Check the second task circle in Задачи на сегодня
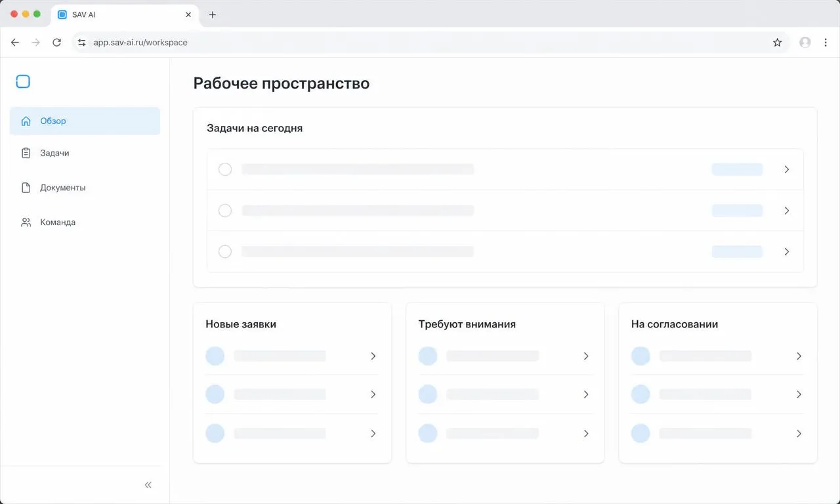The image size is (840, 504). point(225,211)
